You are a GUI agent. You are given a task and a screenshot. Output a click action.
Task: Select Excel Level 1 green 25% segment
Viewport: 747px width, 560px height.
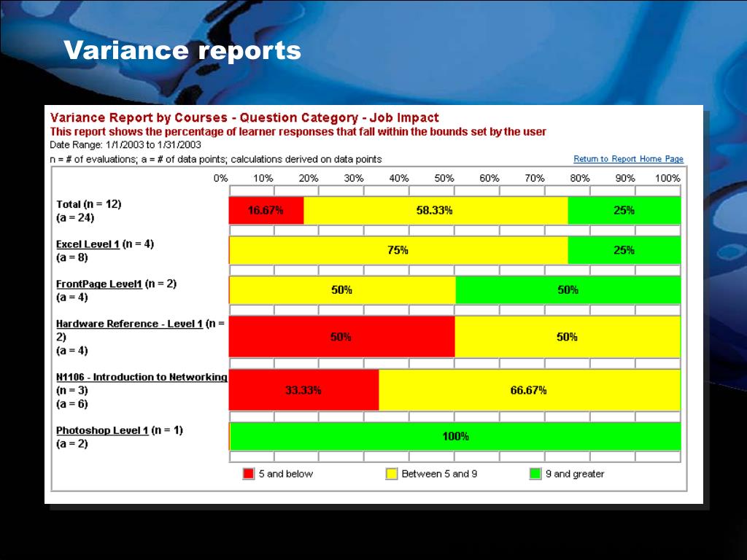pos(624,251)
